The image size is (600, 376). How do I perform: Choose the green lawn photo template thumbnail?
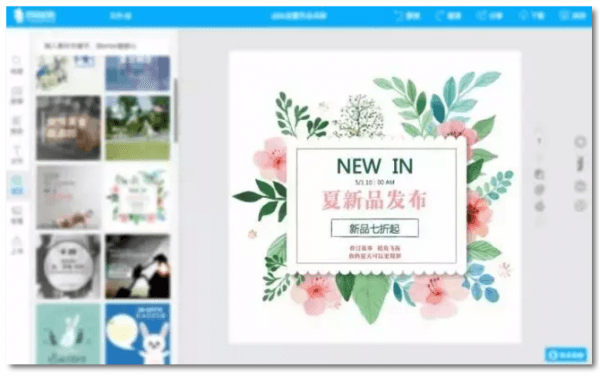138,128
